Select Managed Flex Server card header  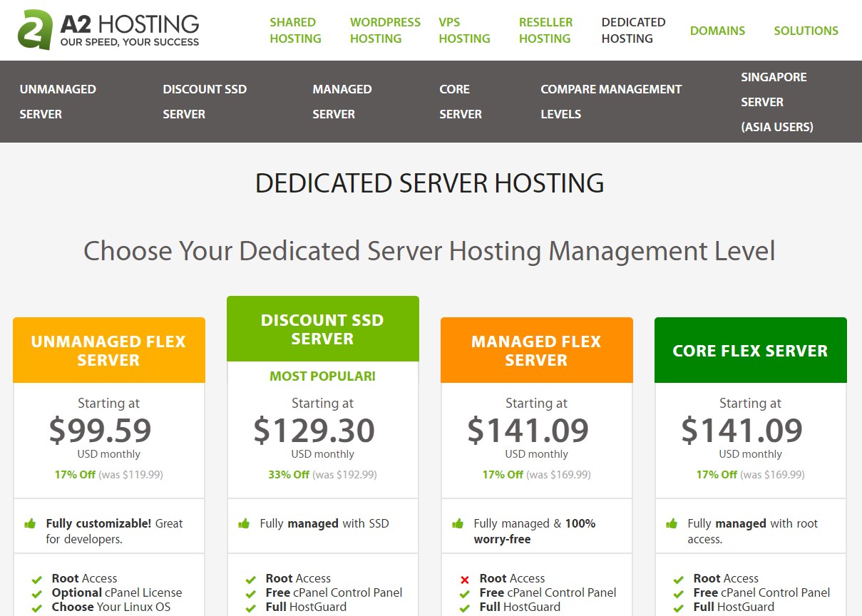537,350
